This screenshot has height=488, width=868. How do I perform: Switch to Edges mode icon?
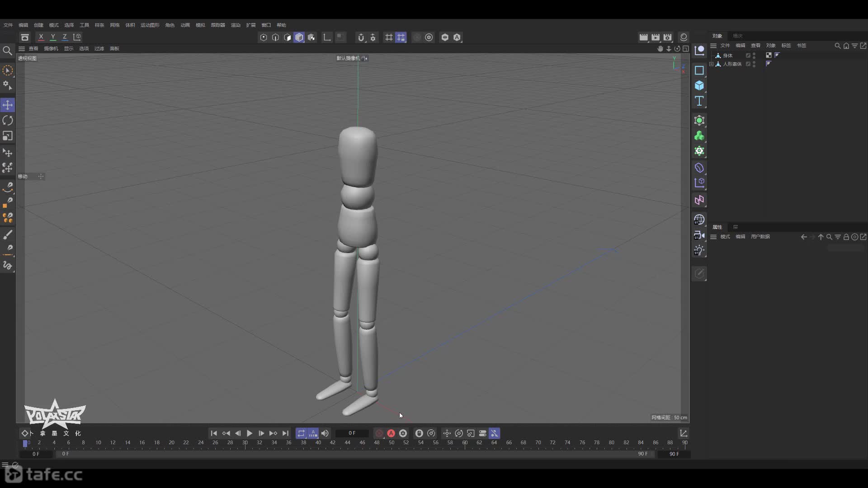[x=275, y=38]
